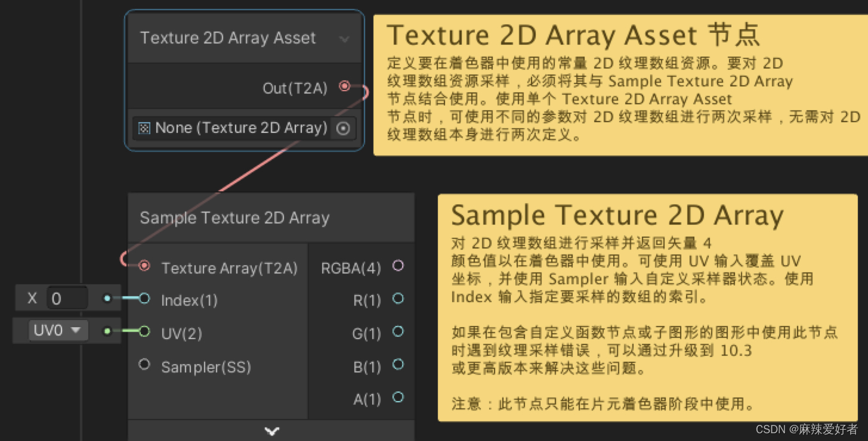Click the A(1) output port
Image resolution: width=868 pixels, height=441 pixels.
398,397
